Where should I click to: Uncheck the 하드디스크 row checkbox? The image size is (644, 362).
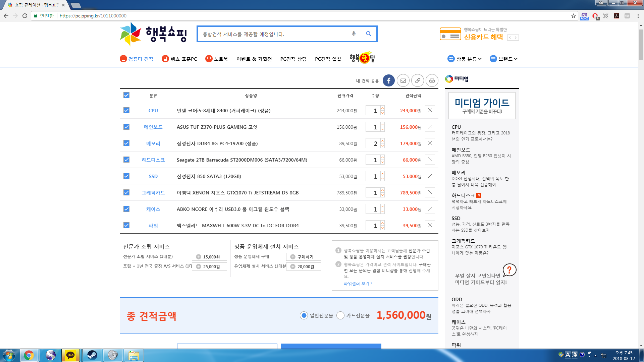point(126,160)
